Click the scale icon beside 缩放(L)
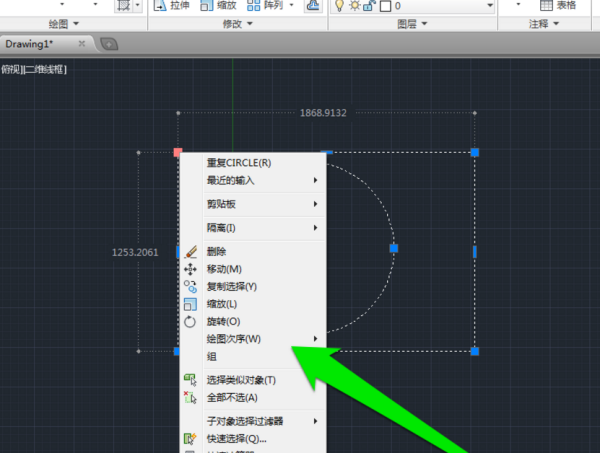The width and height of the screenshot is (600, 453). [190, 304]
